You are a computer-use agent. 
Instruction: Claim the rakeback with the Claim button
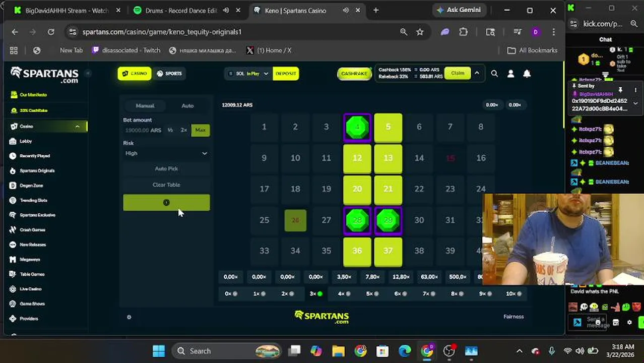pyautogui.click(x=458, y=74)
